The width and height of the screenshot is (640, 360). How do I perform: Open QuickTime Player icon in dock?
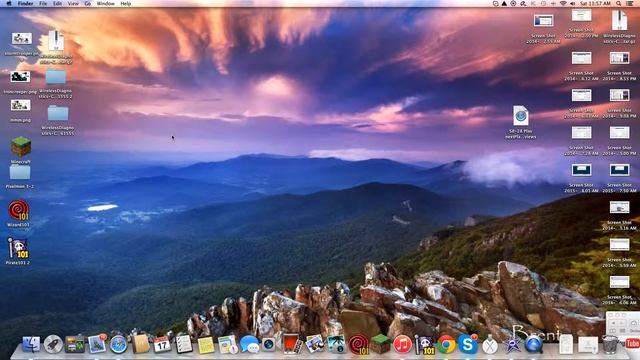533,345
